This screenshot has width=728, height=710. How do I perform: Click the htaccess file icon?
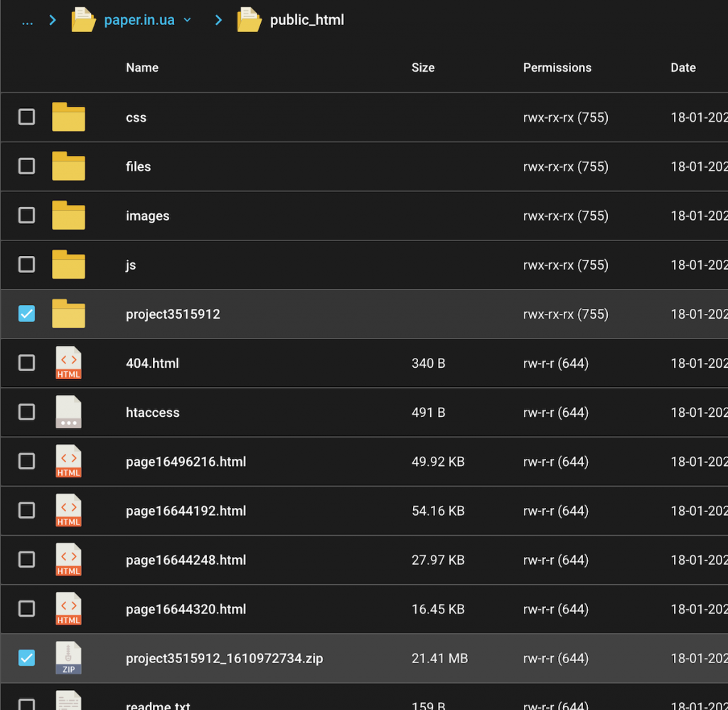(68, 412)
